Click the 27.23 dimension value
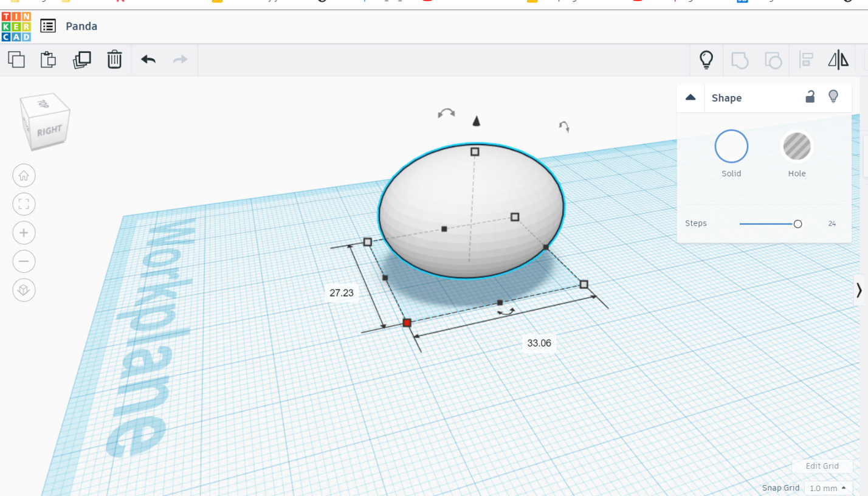The image size is (868, 496). click(x=342, y=292)
